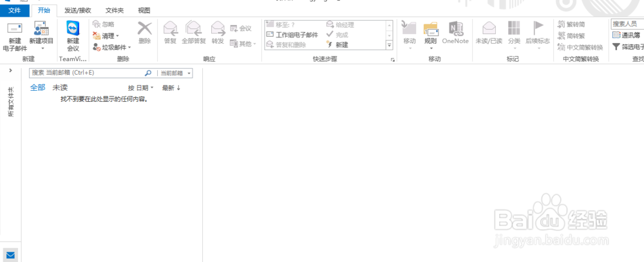Show 全部 messages filter
The image size is (644, 262).
pos(38,88)
